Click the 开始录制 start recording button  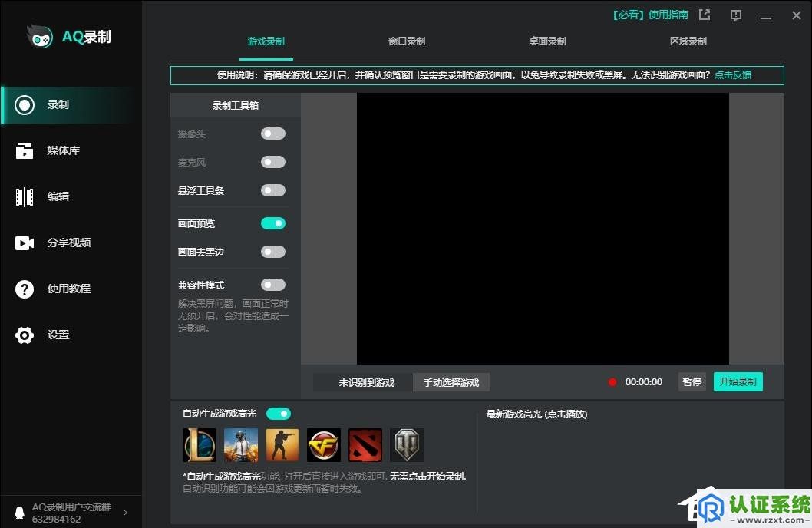pos(738,381)
